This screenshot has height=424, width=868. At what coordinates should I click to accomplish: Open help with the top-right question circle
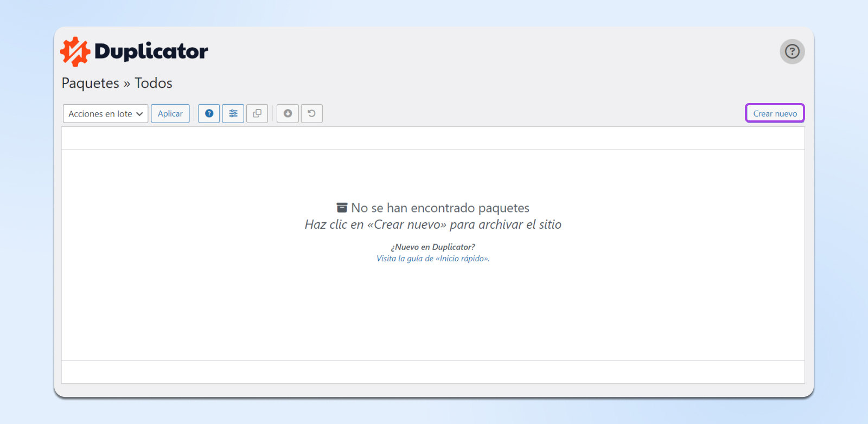coord(792,52)
